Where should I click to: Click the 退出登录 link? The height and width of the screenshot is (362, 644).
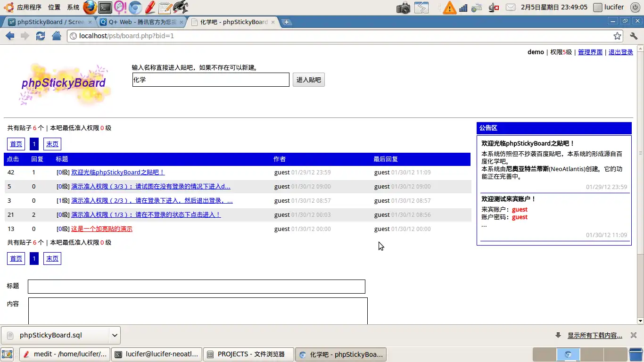point(621,52)
